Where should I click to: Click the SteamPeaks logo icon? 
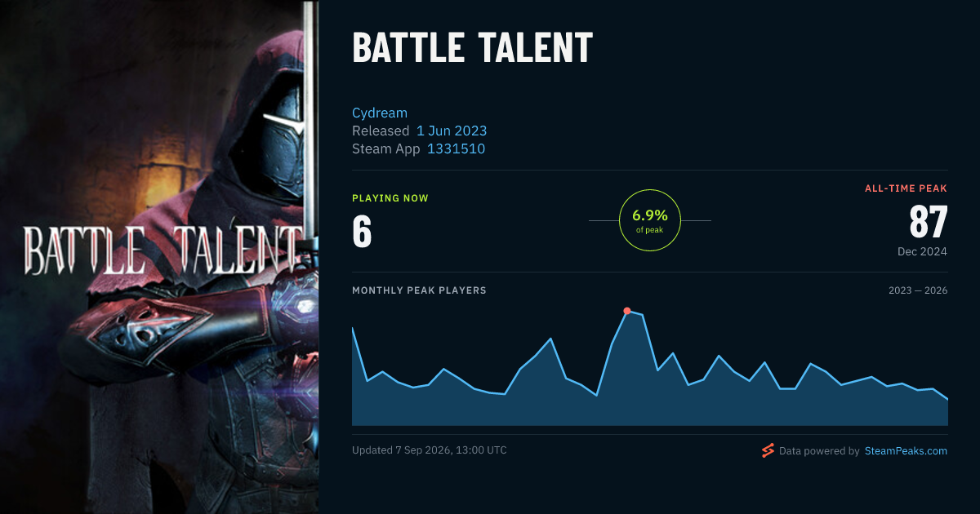[x=768, y=450]
